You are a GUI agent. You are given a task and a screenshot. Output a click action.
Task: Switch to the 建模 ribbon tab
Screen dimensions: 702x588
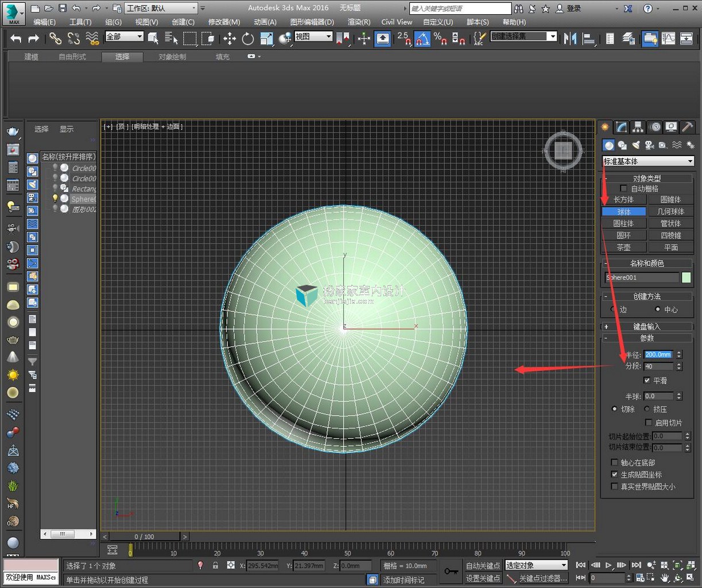pyautogui.click(x=31, y=57)
